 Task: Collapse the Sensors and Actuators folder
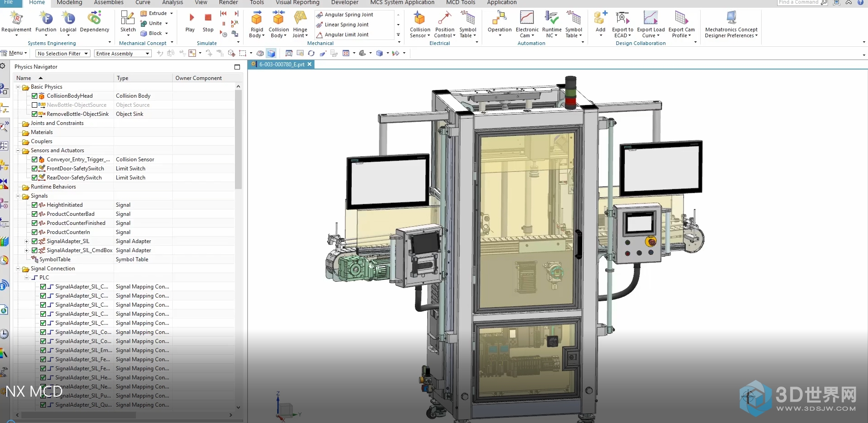point(18,150)
